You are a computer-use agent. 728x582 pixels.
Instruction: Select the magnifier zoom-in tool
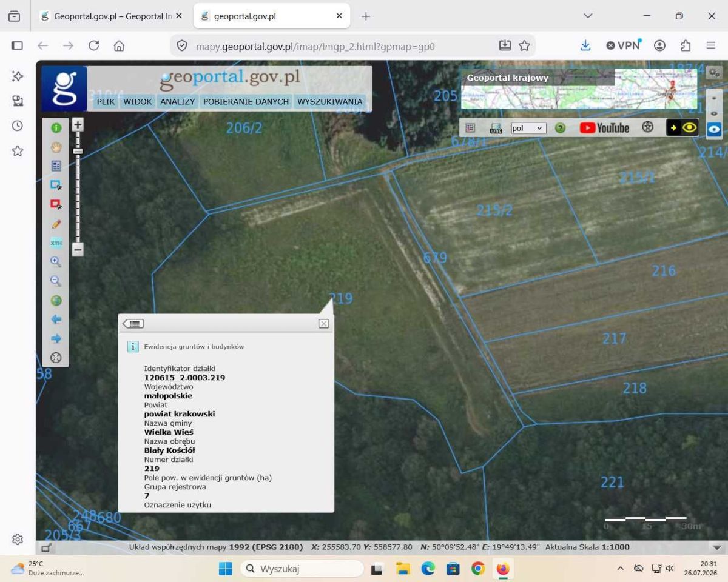[56, 262]
